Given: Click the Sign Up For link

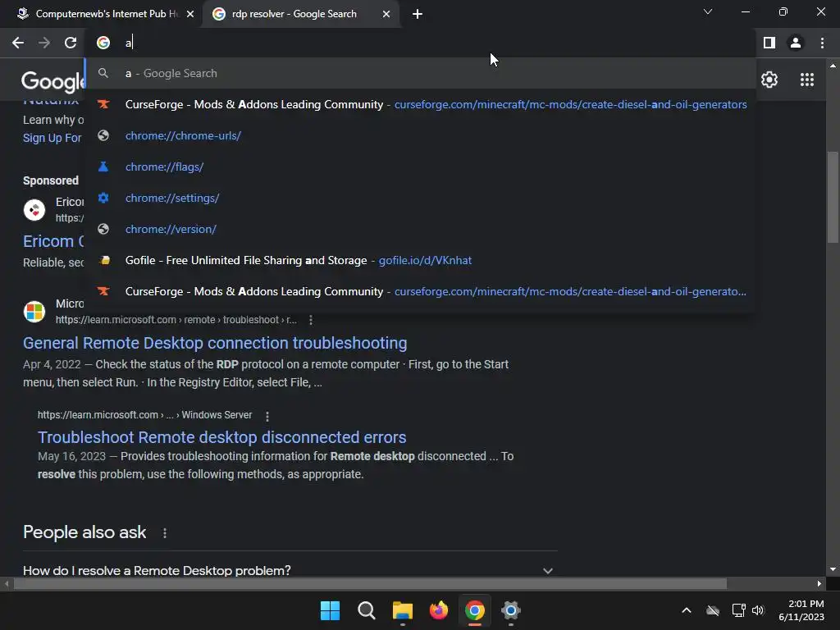Looking at the screenshot, I should click(52, 138).
